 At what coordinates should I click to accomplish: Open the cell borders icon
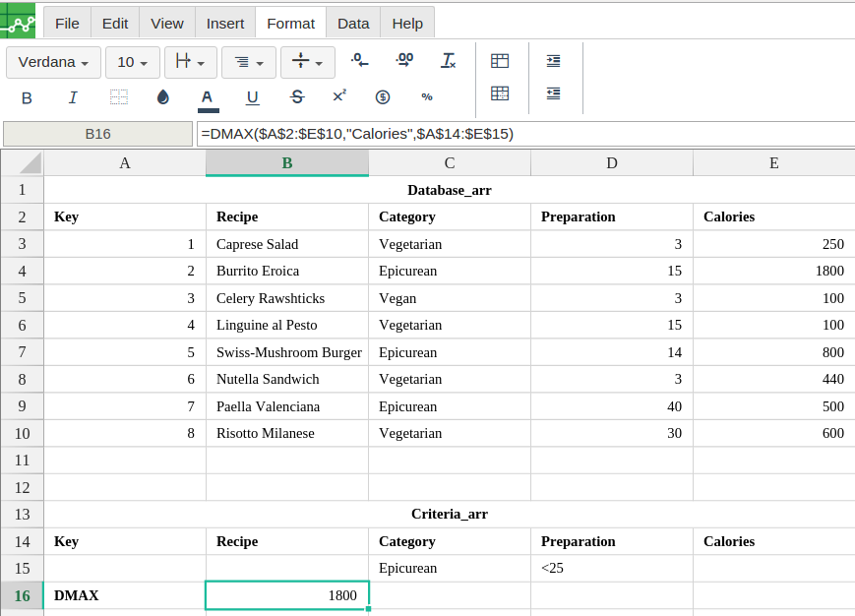[119, 96]
